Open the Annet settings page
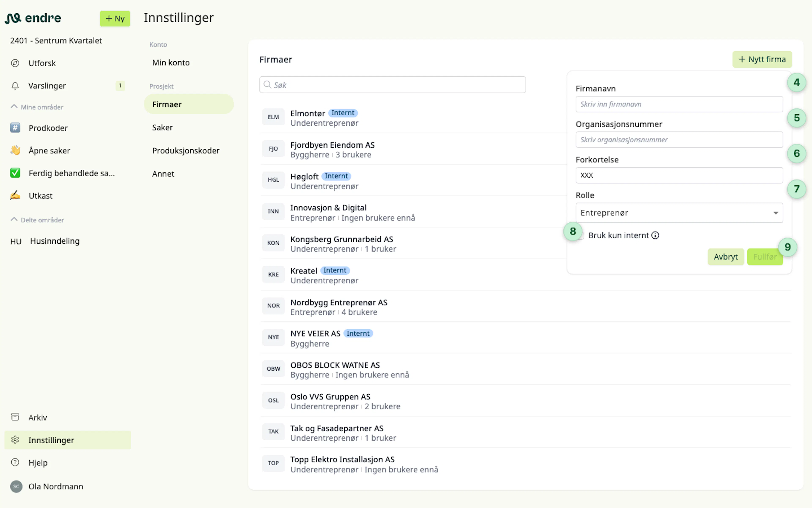The height and width of the screenshot is (508, 812). (x=163, y=174)
